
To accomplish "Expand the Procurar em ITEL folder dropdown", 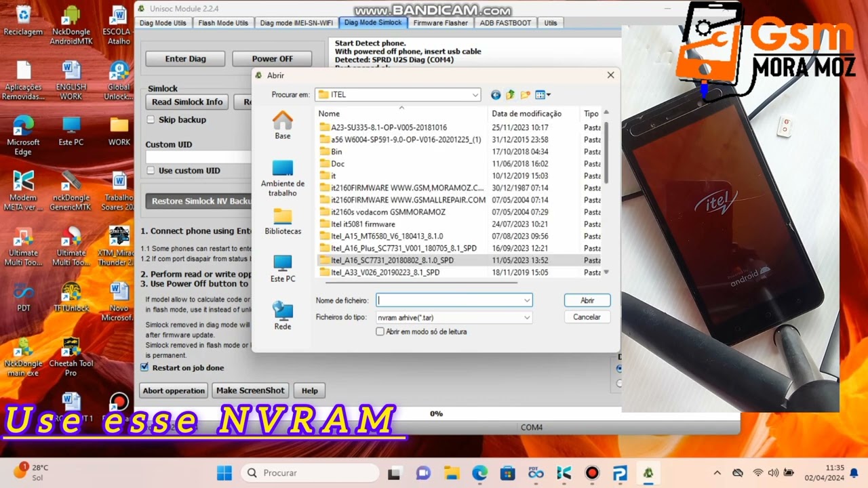I will (475, 95).
